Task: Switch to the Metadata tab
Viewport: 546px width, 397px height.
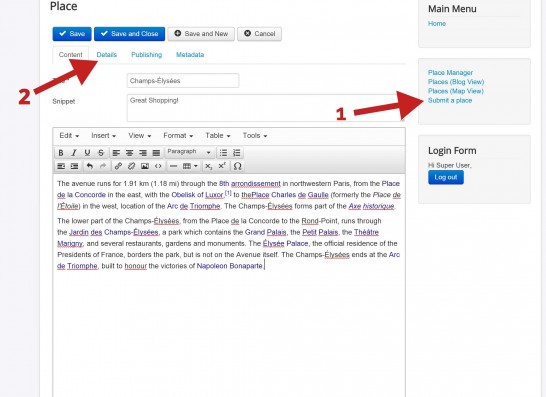Action: coord(190,55)
